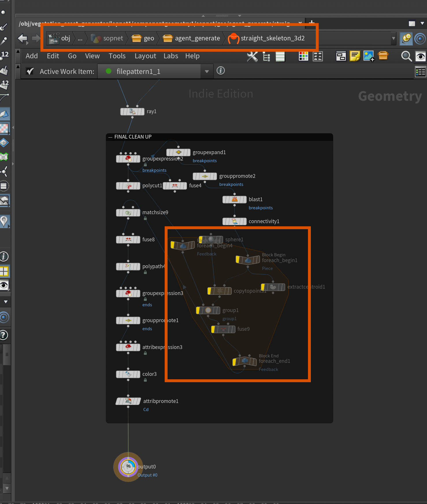Open the find node magnifier tool
The height and width of the screenshot is (504, 427).
point(406,56)
